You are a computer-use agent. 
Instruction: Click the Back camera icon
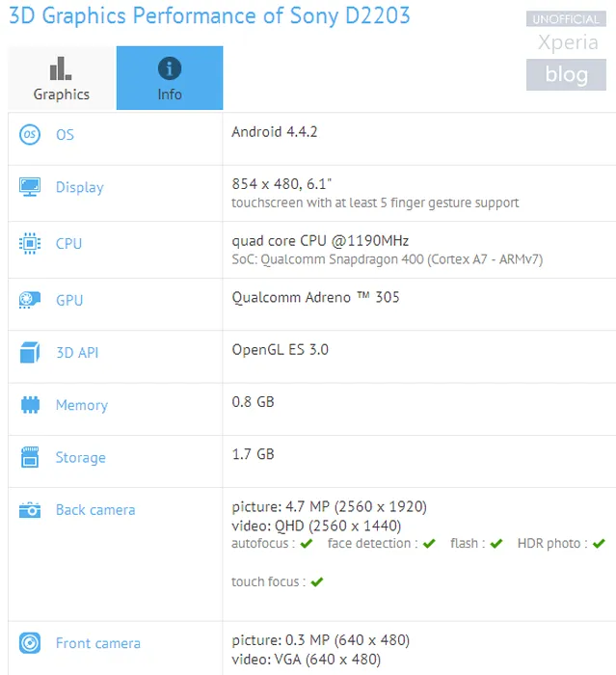click(30, 510)
